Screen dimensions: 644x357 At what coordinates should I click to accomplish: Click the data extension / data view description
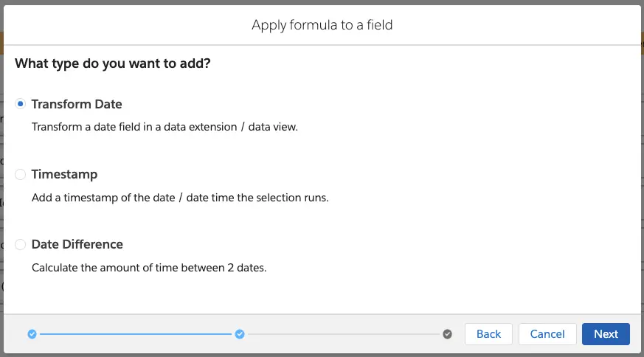(165, 127)
